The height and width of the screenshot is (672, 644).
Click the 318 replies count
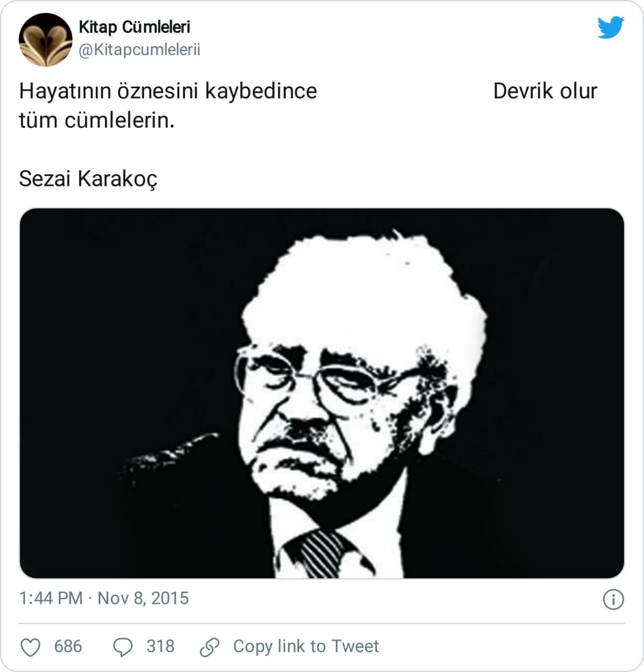tap(160, 646)
